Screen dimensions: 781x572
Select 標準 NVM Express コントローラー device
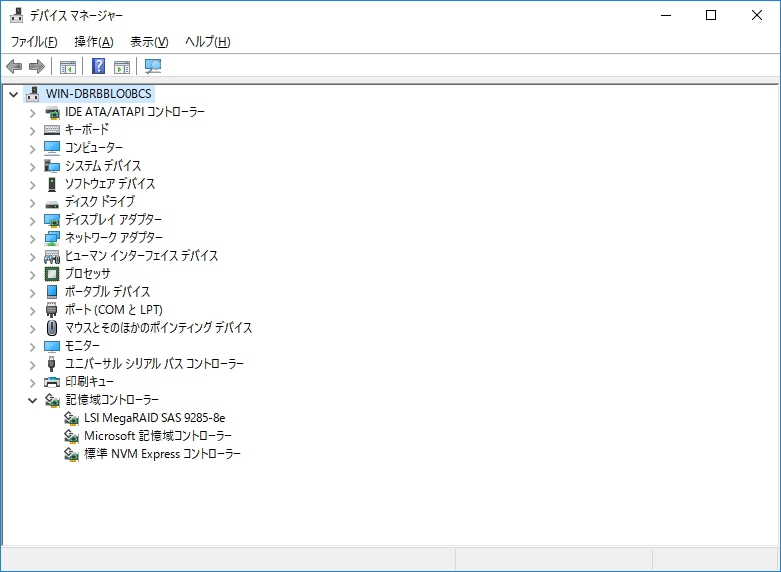[x=162, y=454]
